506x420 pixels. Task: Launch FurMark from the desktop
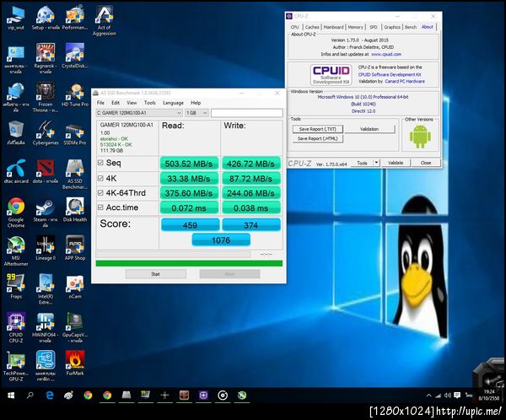(75, 363)
